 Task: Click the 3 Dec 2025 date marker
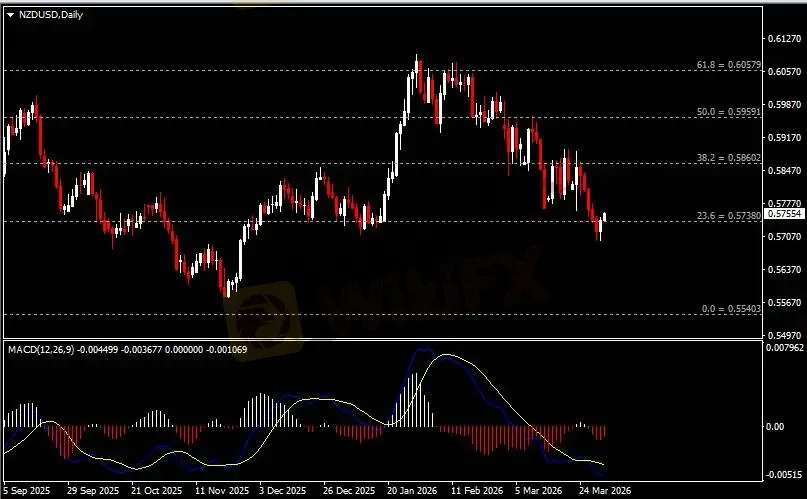283,491
